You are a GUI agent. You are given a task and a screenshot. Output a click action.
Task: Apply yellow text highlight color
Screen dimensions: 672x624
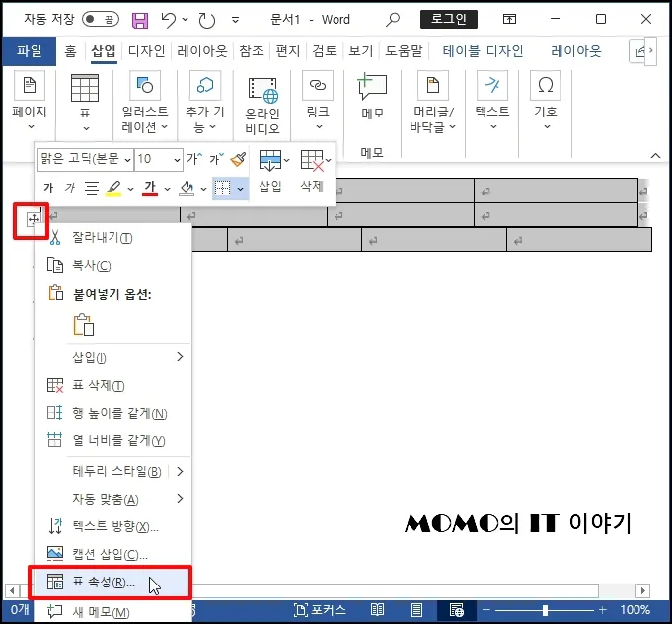tap(113, 188)
